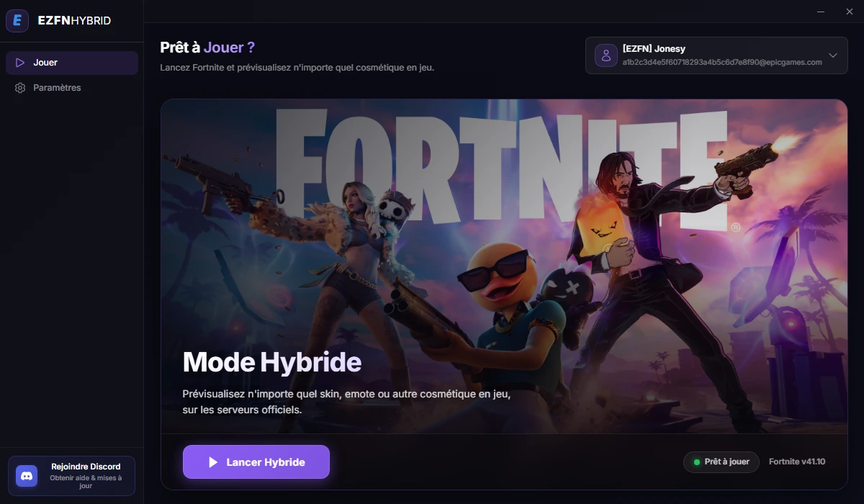
Task: Click the Fortnite v41.10 version label
Action: pyautogui.click(x=797, y=462)
